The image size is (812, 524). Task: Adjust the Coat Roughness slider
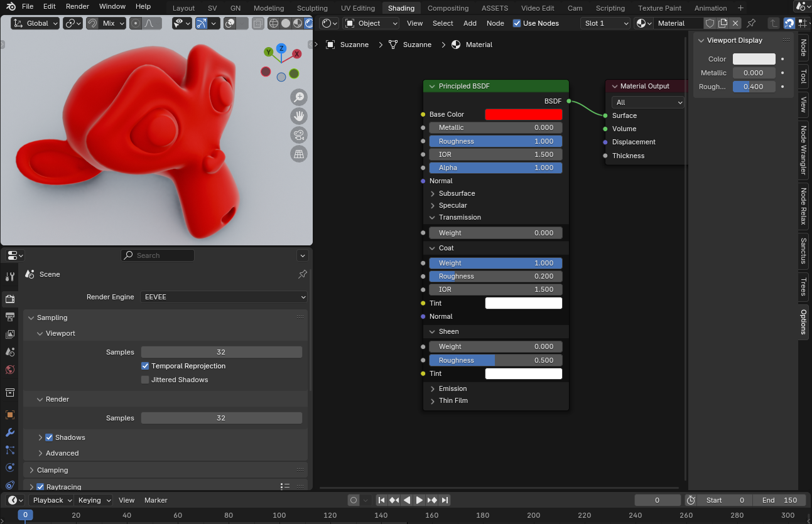pos(495,276)
